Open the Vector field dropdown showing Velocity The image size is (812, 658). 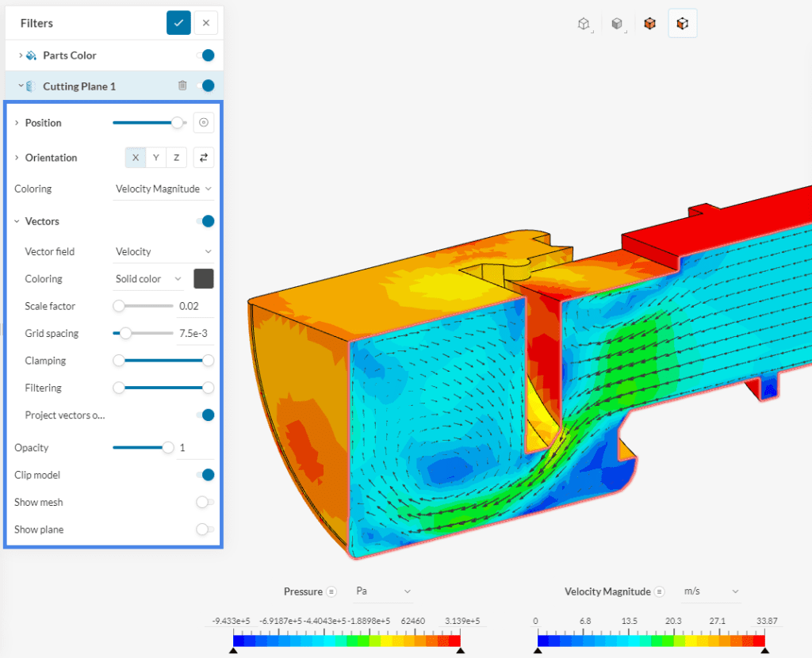[163, 251]
